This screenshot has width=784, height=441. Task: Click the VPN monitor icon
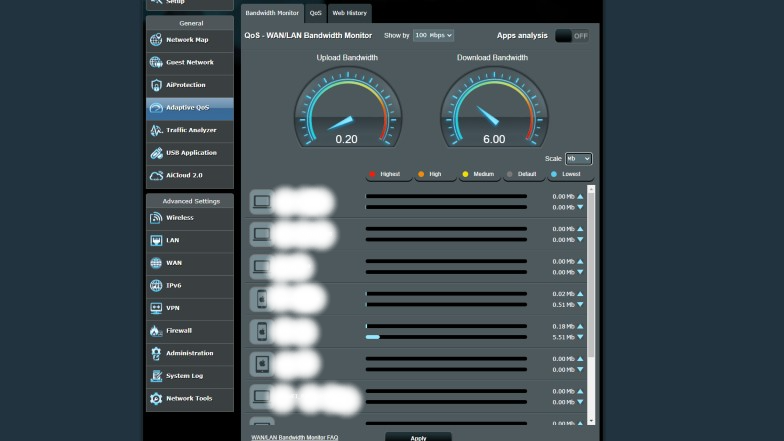(x=156, y=308)
